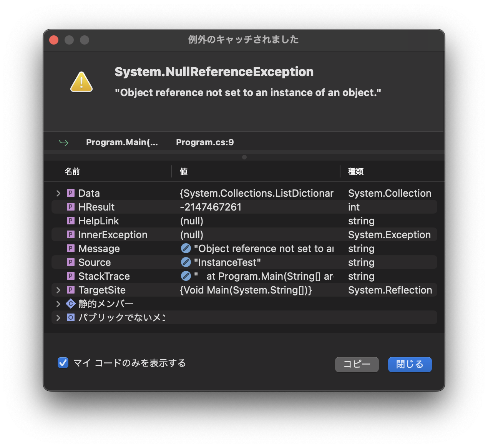Expand the TargetSite property
Screen dimensions: 488x448
pyautogui.click(x=58, y=290)
